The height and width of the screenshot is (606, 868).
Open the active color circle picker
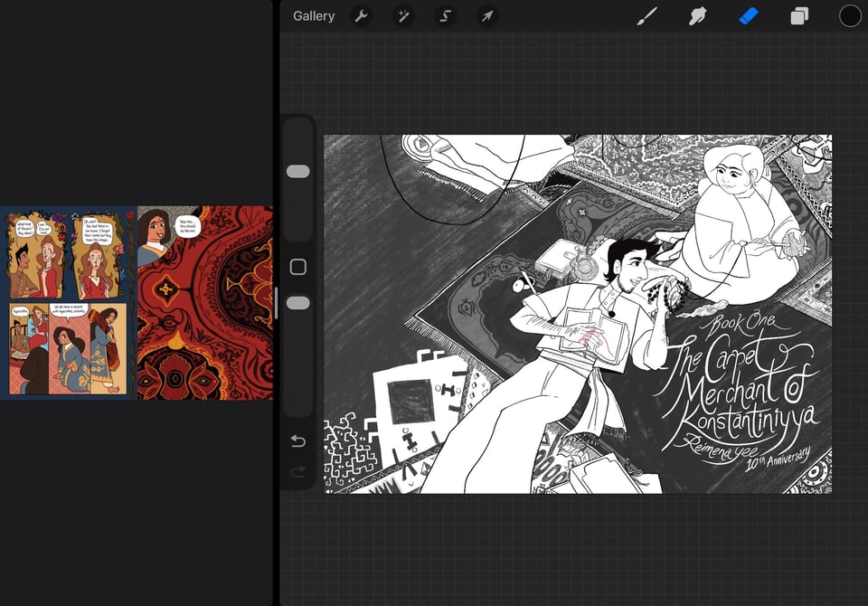[x=850, y=16]
